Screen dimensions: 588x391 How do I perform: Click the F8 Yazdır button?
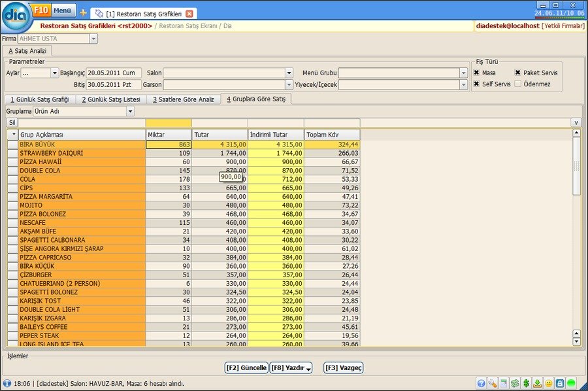tap(291, 367)
